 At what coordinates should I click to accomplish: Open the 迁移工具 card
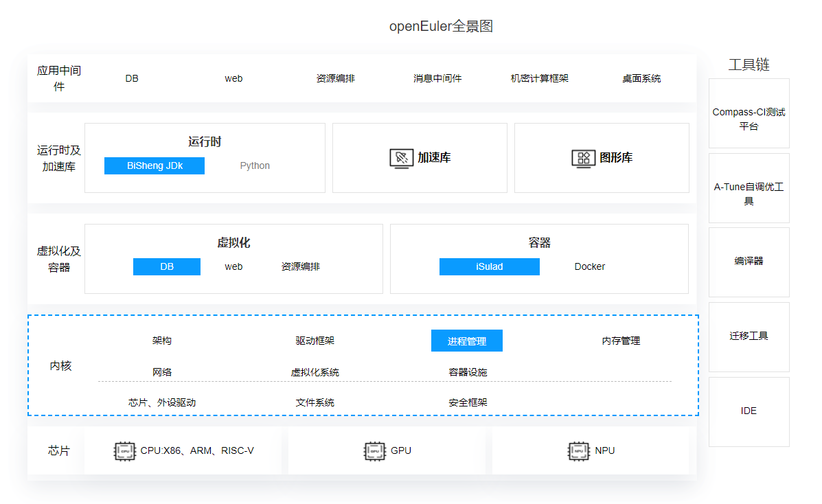pyautogui.click(x=749, y=336)
